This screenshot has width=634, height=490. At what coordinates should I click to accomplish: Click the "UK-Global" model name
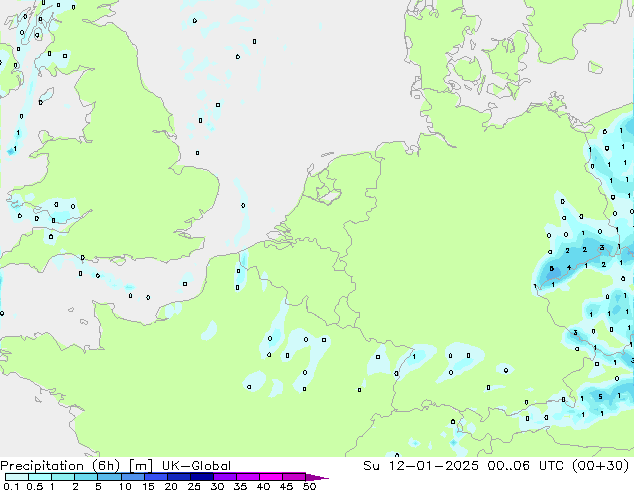(x=196, y=466)
